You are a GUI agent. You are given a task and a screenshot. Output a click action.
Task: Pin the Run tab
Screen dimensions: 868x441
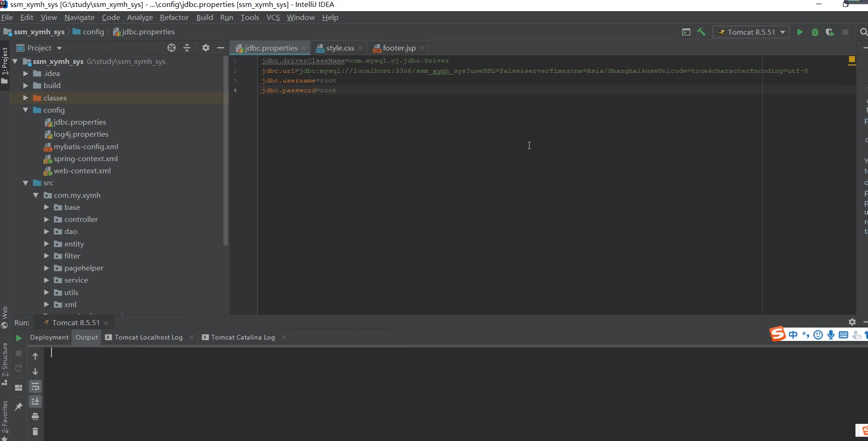(19, 406)
